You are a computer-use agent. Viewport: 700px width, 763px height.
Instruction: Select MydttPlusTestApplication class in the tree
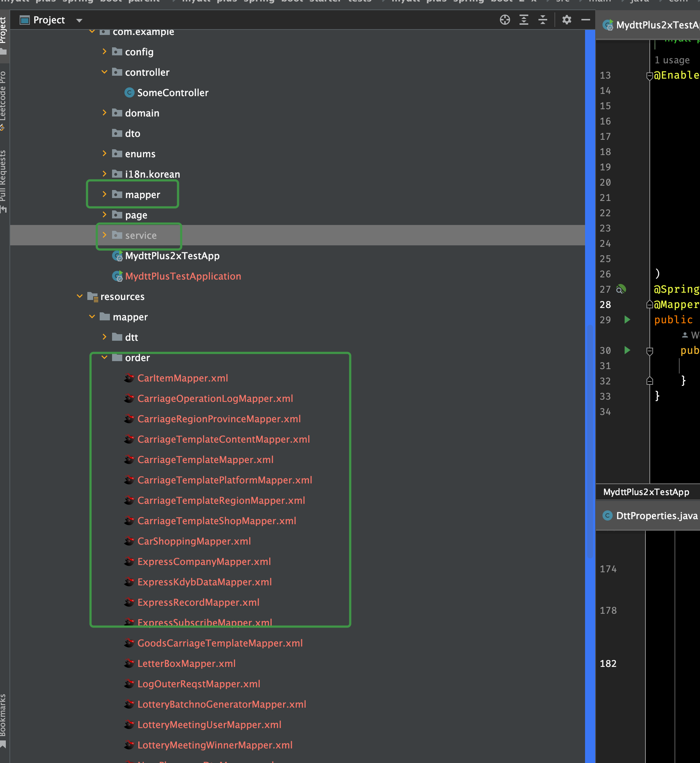tap(183, 276)
